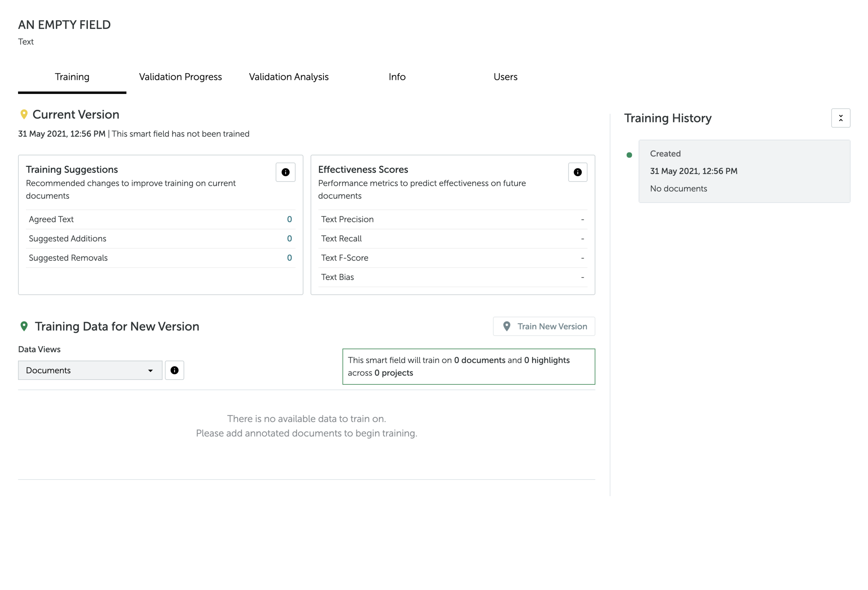This screenshot has height=590, width=868.
Task: Select the Created entry in Training History
Action: tap(744, 171)
